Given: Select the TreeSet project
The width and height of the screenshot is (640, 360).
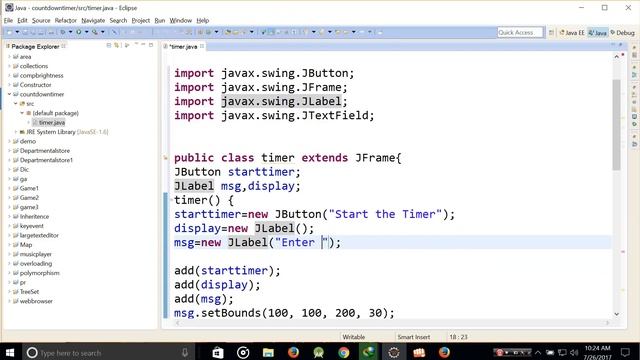Looking at the screenshot, I should (x=29, y=292).
